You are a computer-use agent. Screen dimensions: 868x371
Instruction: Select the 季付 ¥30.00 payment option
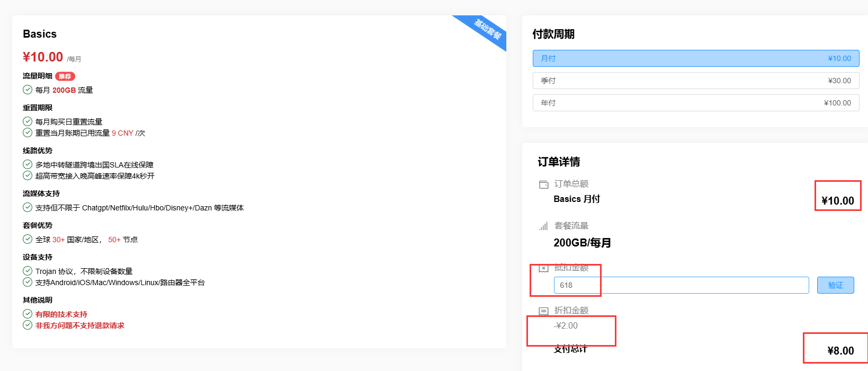(x=695, y=81)
